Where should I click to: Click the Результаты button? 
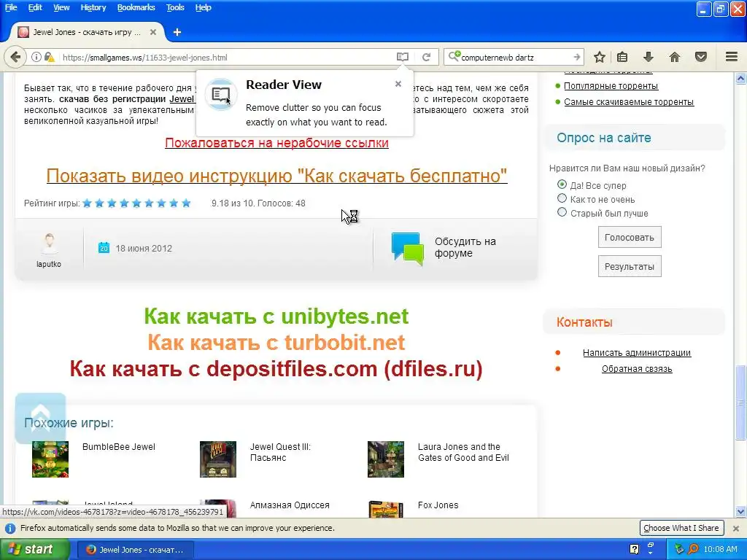[630, 266]
